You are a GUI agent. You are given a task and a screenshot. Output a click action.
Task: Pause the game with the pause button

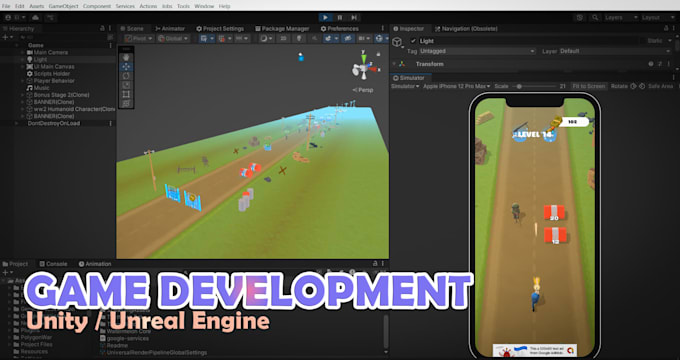click(x=340, y=17)
